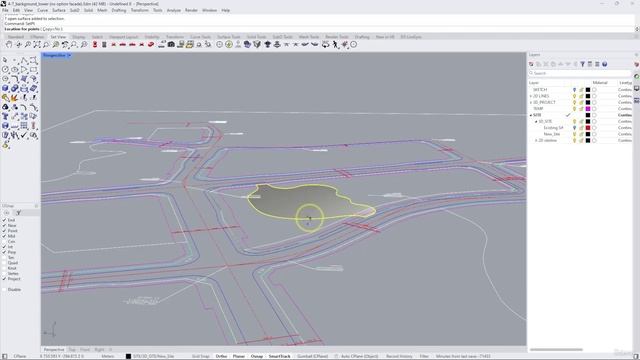
Task: Open the Curve menu
Action: pyautogui.click(x=42, y=10)
